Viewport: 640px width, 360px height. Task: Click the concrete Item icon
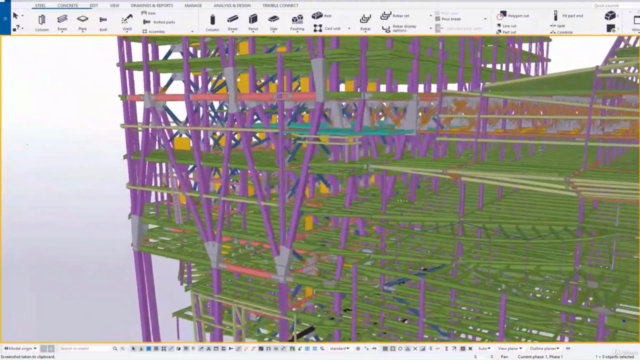(x=317, y=16)
